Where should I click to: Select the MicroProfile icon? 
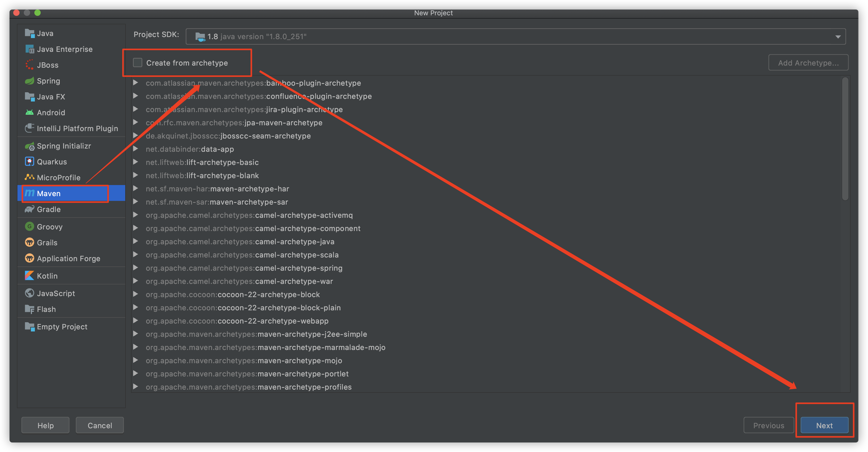coord(30,178)
